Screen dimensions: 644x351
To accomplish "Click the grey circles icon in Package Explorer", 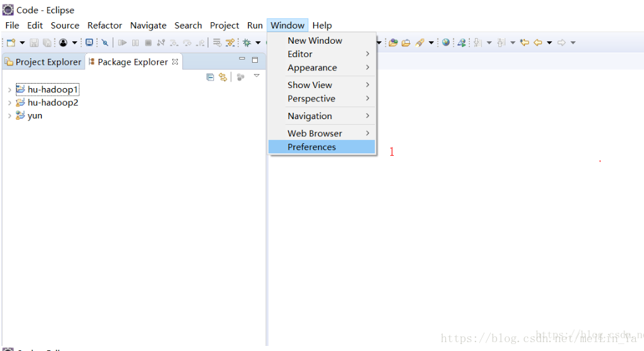I will point(241,77).
